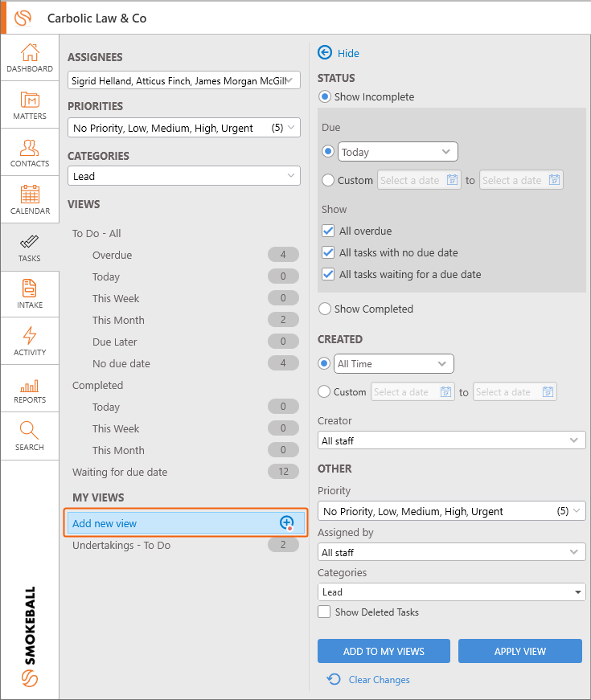
Task: Open calendar picker for Due custom end date
Action: pyautogui.click(x=554, y=180)
